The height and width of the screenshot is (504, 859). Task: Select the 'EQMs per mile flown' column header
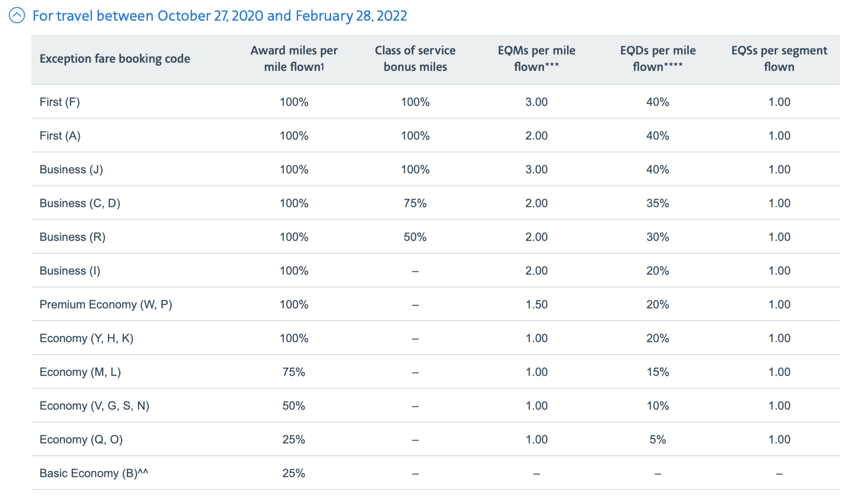click(x=536, y=59)
